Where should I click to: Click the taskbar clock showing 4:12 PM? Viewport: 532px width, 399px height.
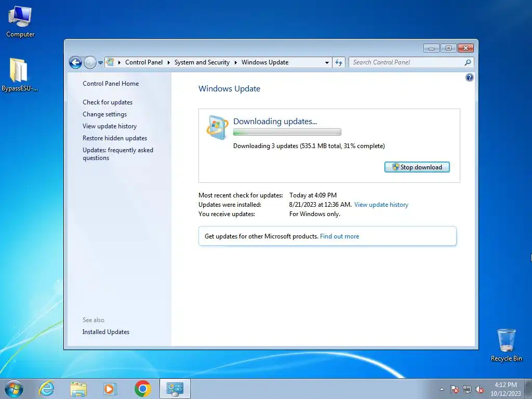click(506, 389)
